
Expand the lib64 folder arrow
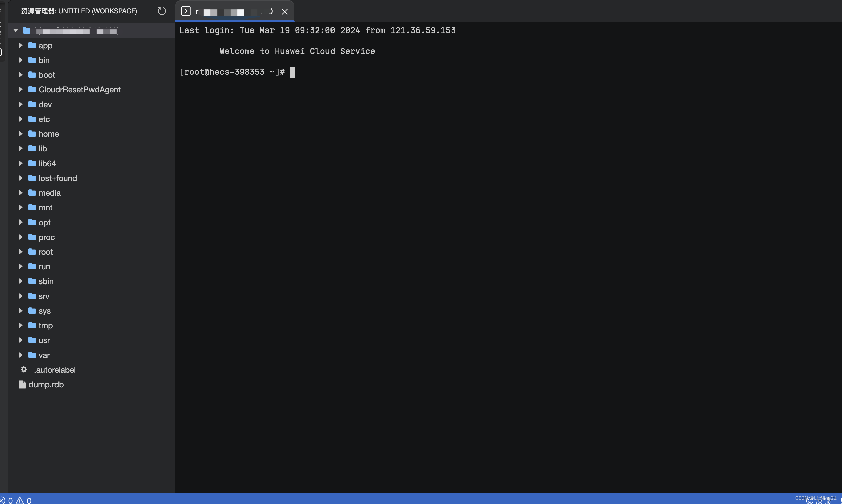click(21, 163)
